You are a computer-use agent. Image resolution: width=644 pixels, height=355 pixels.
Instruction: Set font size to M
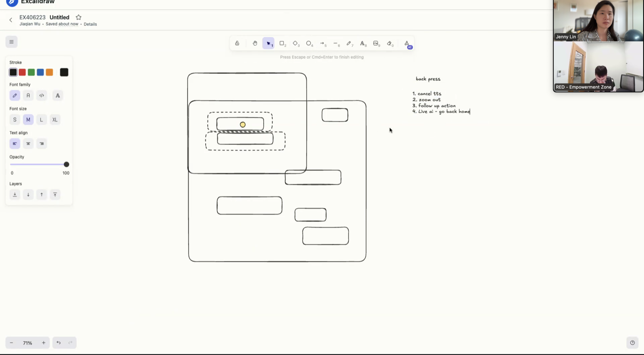tap(28, 120)
